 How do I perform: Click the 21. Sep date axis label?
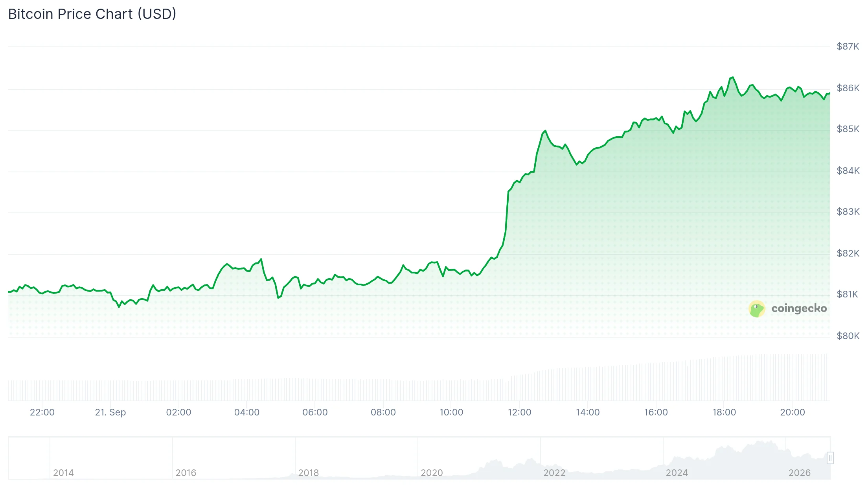110,412
